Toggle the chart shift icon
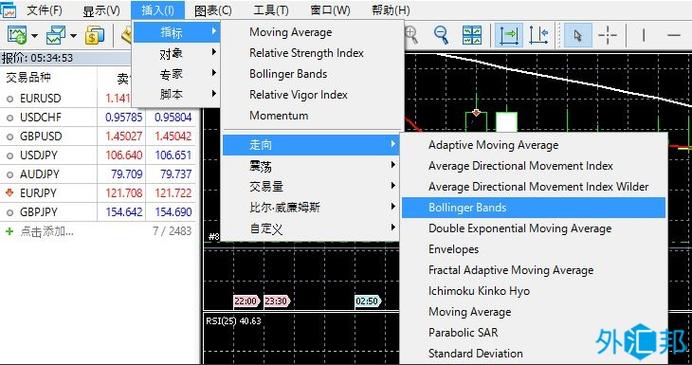Screen dimensions: 692x365 tap(538, 35)
